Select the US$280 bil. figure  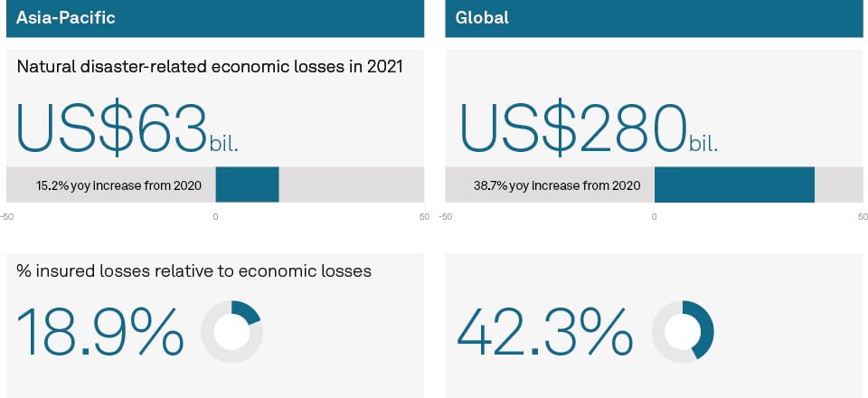[x=589, y=128]
